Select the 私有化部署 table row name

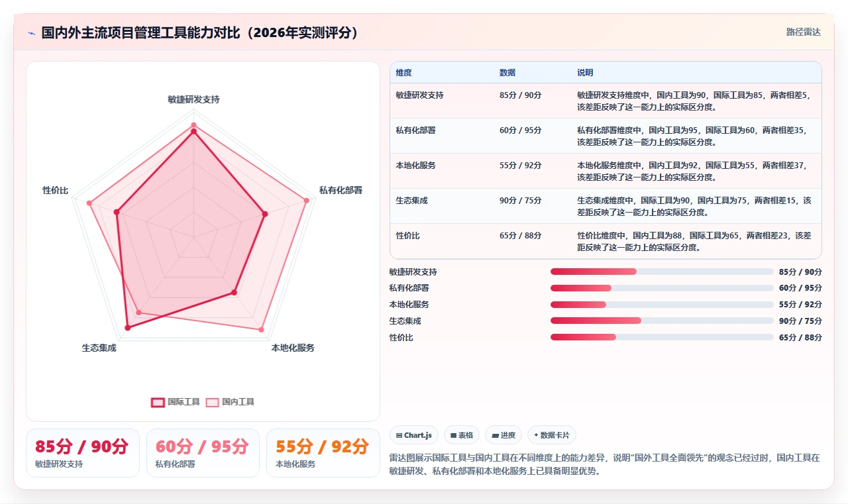[x=416, y=130]
